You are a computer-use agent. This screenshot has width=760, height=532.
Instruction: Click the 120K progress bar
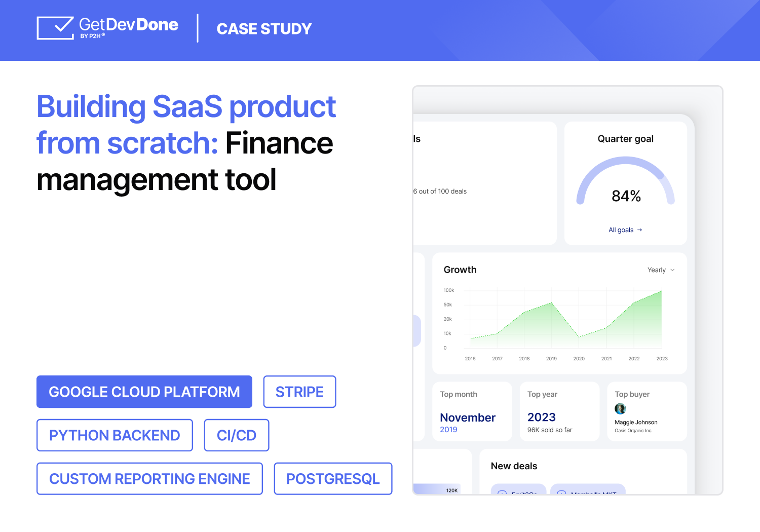tap(437, 489)
